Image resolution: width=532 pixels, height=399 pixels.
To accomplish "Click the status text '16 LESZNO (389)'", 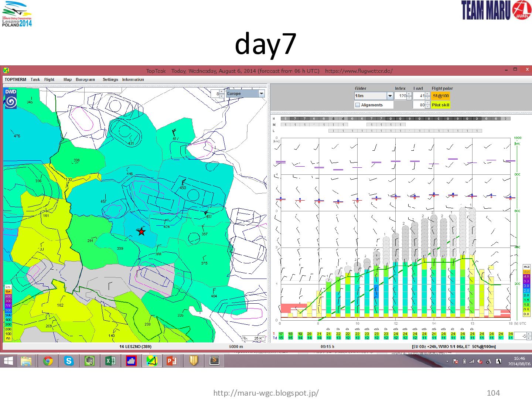I will [x=135, y=347].
